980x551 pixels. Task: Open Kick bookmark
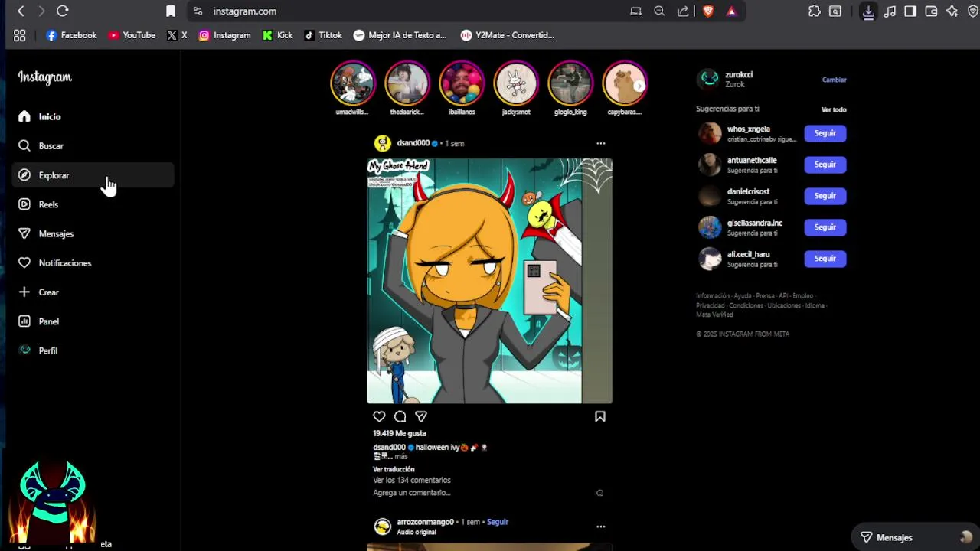[x=277, y=35]
